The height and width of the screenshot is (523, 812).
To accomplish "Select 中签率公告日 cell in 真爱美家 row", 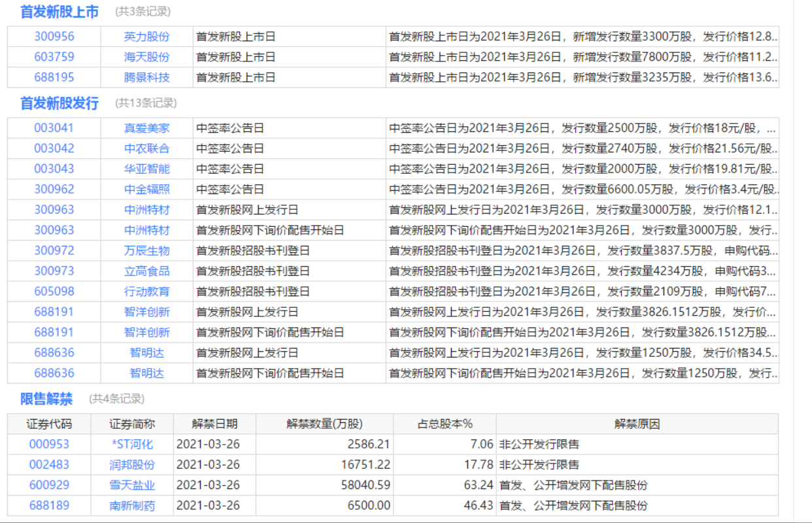I will [230, 128].
